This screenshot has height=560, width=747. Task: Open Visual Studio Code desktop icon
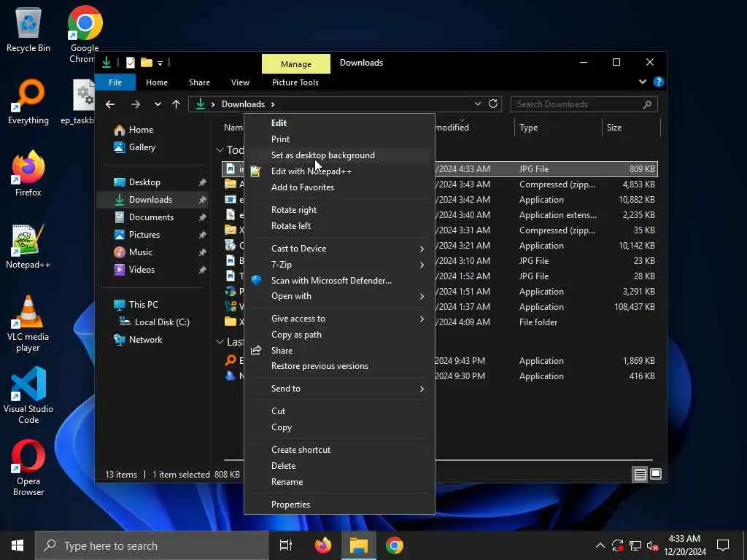pos(28,395)
